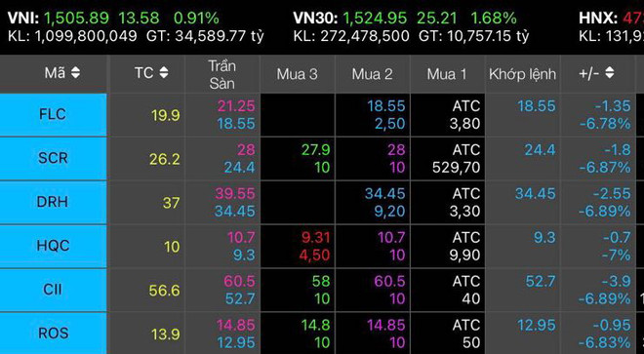The width and height of the screenshot is (644, 354).
Task: Click the Trần Sàn column header
Action: 222,74
